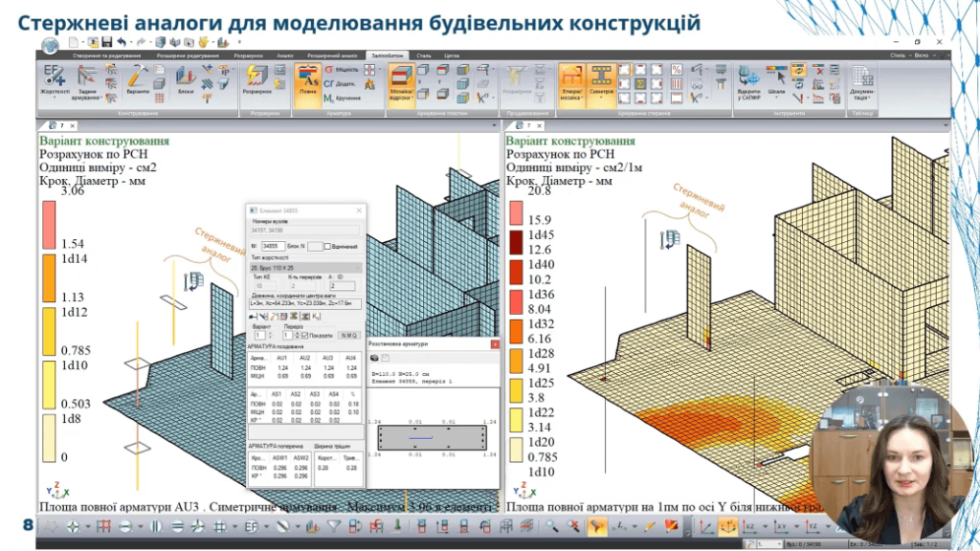Click the N M Q button

tap(348, 336)
